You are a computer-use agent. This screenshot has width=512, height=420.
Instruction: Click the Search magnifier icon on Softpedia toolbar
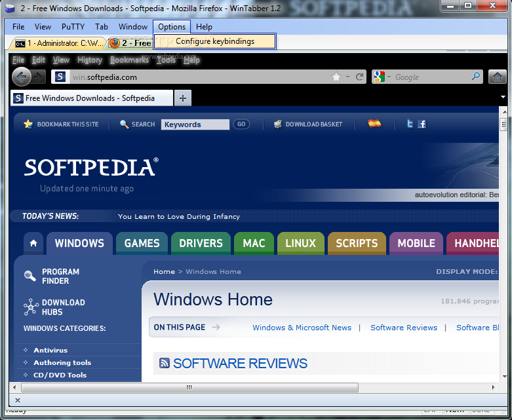point(124,124)
